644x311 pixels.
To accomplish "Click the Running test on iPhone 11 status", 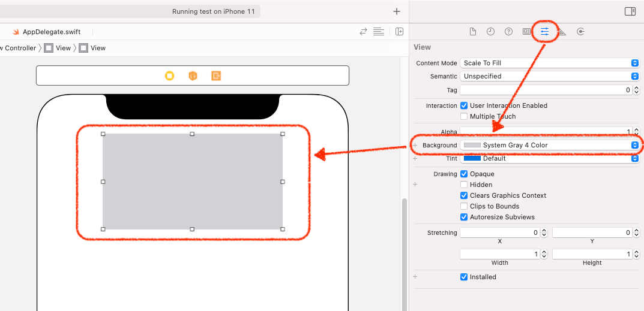I will pyautogui.click(x=213, y=11).
